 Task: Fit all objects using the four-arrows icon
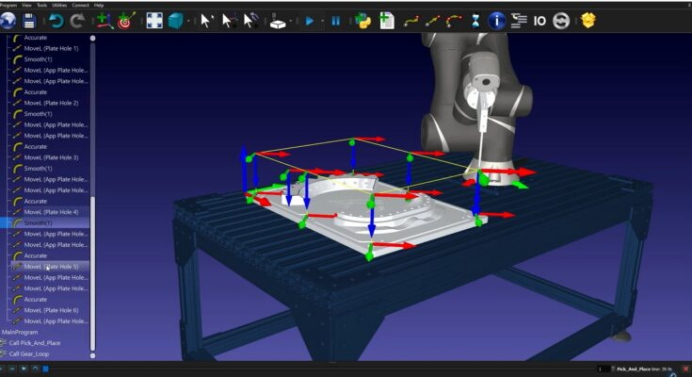pos(154,21)
